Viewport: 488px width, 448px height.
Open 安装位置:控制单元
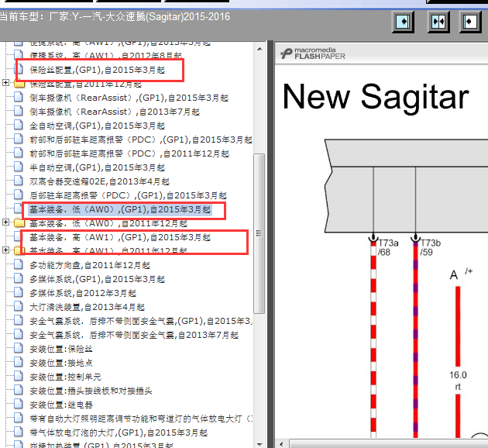(65, 377)
